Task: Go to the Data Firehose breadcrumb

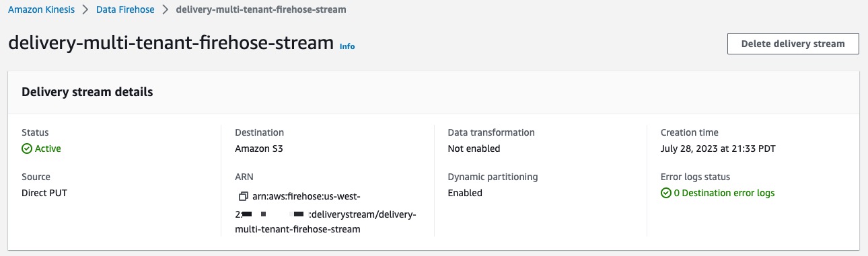Action: coord(125,10)
